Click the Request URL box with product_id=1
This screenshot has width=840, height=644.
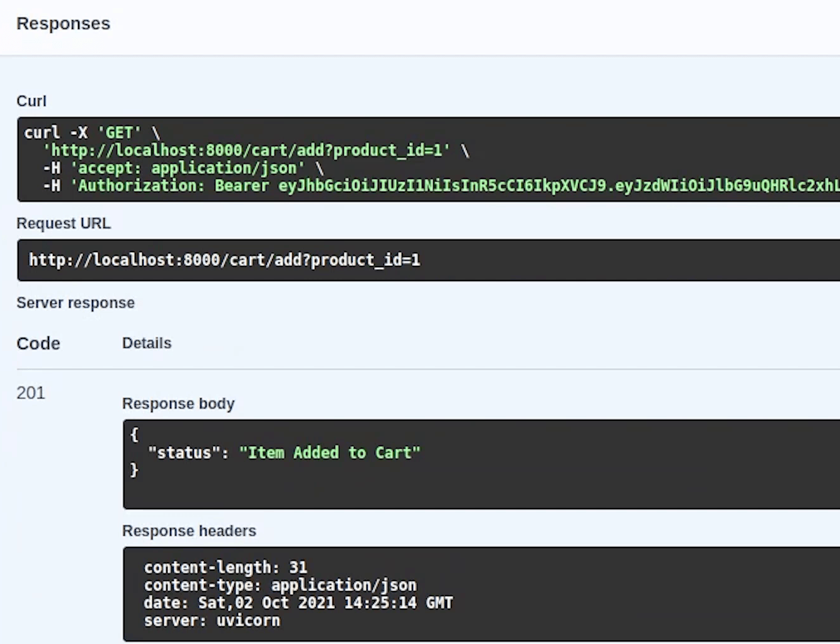[224, 260]
